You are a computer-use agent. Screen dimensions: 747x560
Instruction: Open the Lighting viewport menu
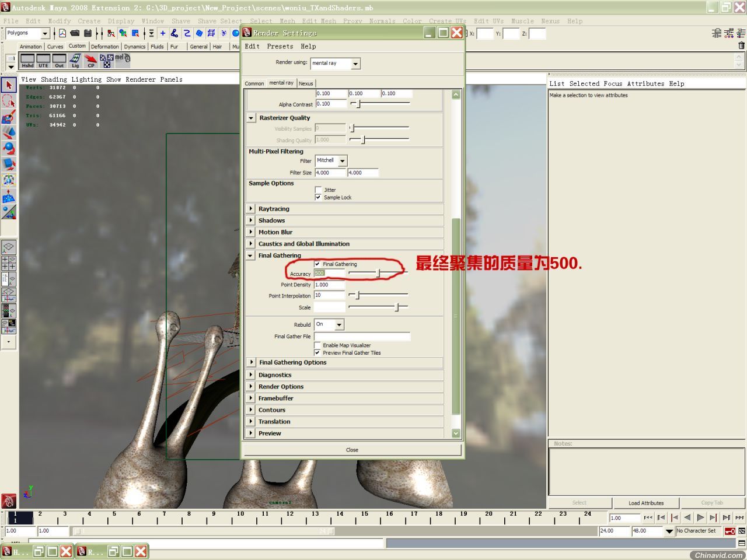coord(86,79)
